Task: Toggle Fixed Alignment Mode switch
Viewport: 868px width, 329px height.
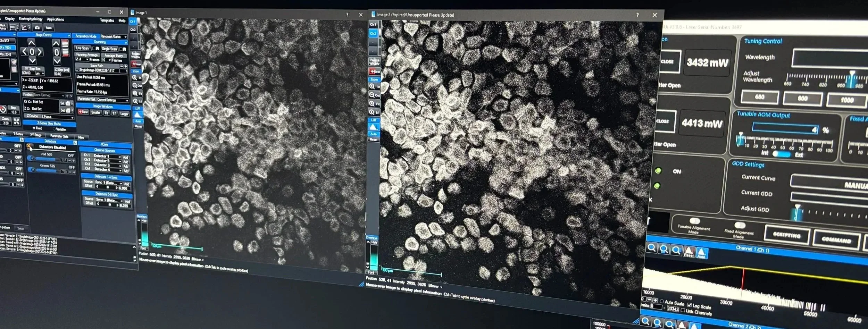Action: click(740, 225)
